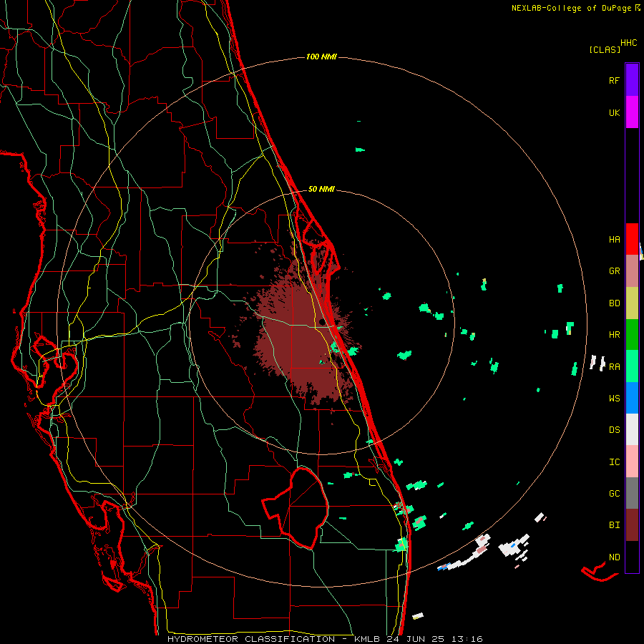
Task: Select the pink GR legend swatch
Action: 632,271
